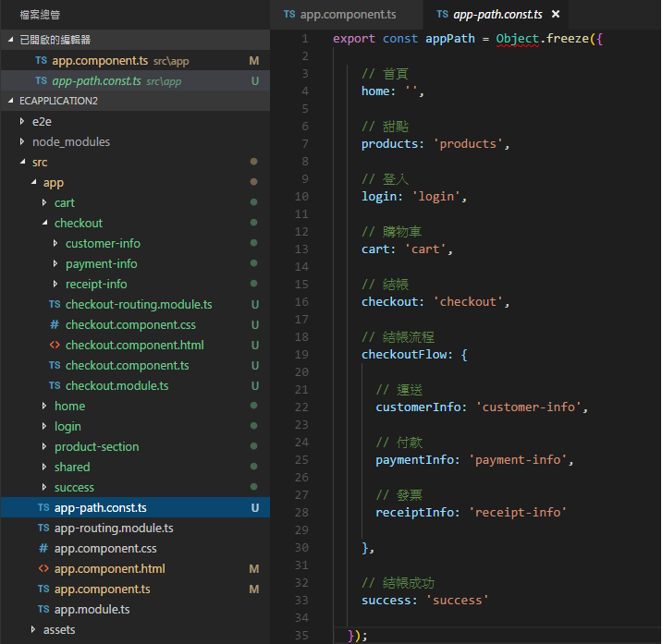662x644 pixels.
Task: Expand the shared folder
Action: (44, 467)
